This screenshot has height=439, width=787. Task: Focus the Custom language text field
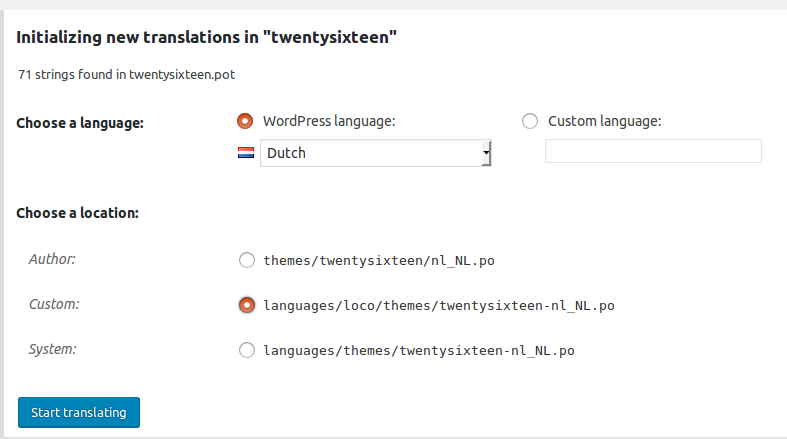click(x=653, y=151)
